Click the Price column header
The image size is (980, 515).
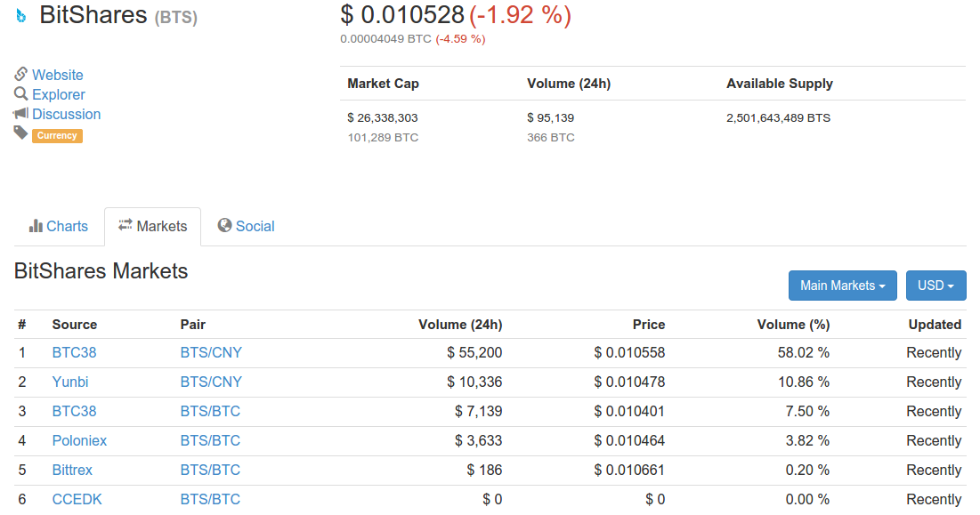click(x=649, y=325)
